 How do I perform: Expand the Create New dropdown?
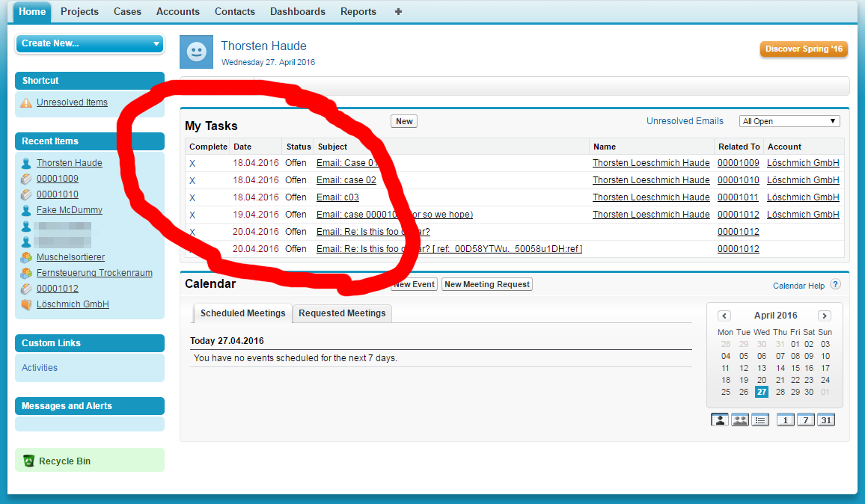point(89,43)
